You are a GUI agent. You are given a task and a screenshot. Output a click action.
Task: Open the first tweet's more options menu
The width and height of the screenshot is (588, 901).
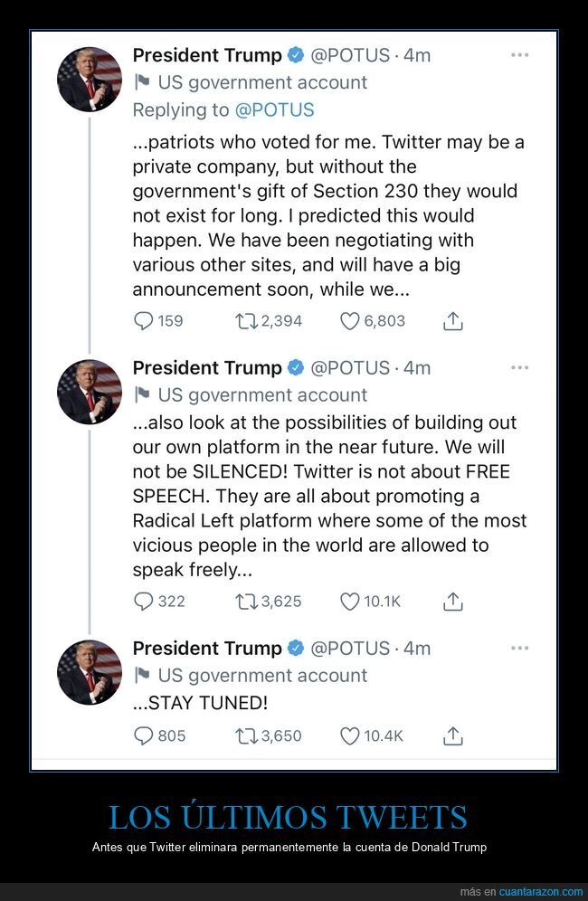(519, 55)
